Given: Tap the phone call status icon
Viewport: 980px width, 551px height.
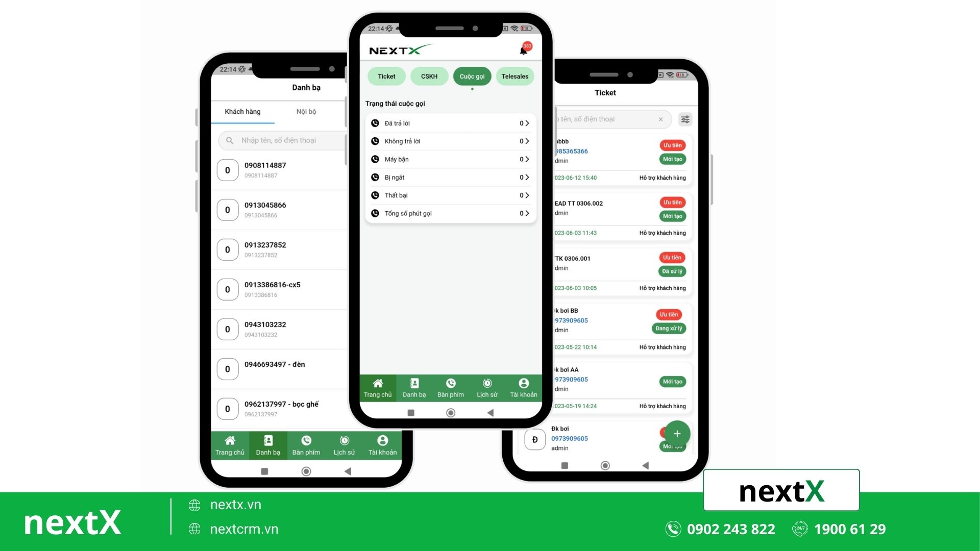Looking at the screenshot, I should pos(376,123).
